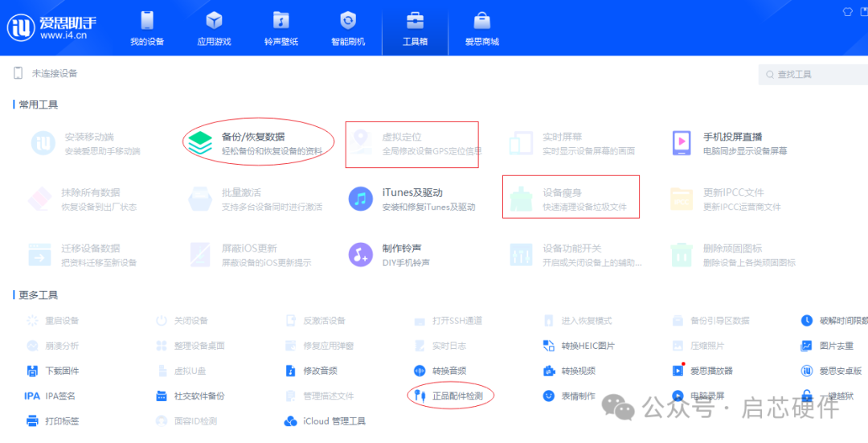Launch iTunes及驱动 music icon

pos(361,199)
